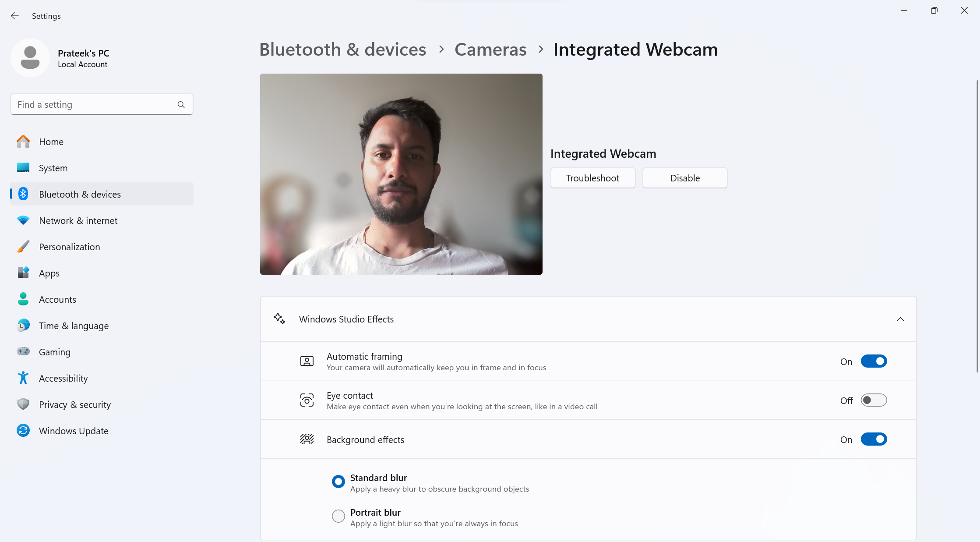
Task: Open Home settings page
Action: [x=102, y=142]
